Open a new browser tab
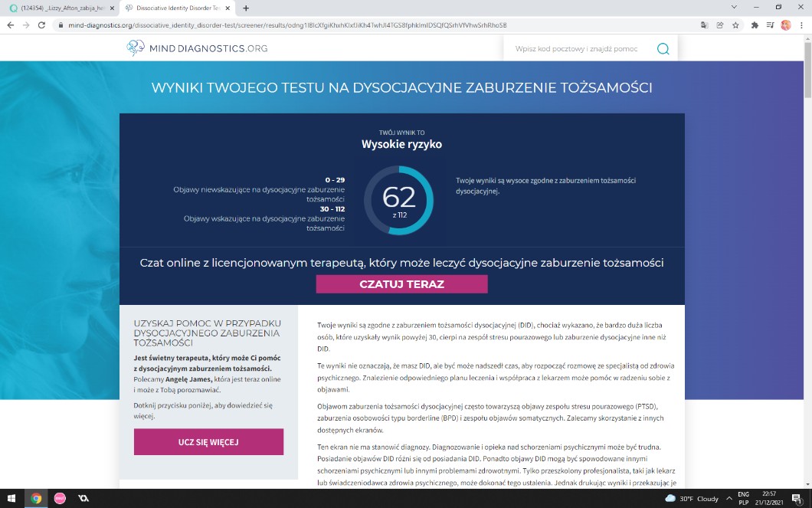The height and width of the screenshot is (508, 812). (x=246, y=8)
